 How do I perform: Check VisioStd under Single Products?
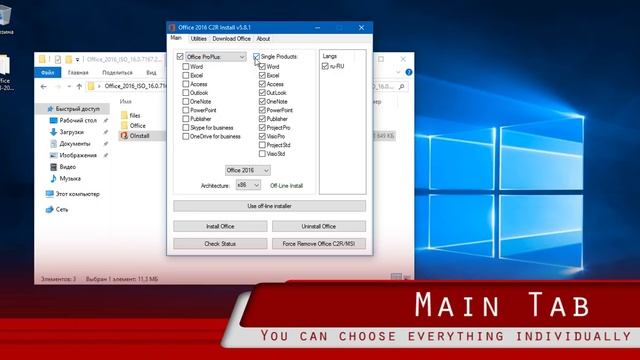(x=262, y=154)
